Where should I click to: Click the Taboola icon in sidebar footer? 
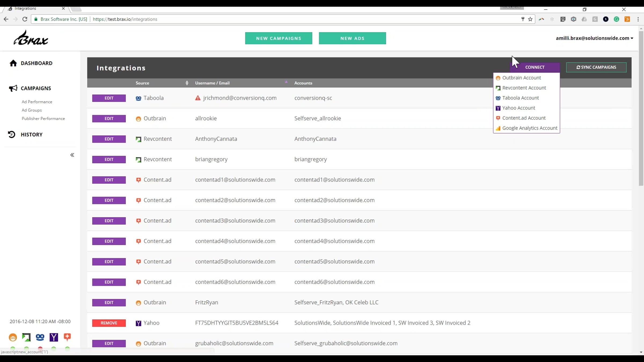pos(40,337)
